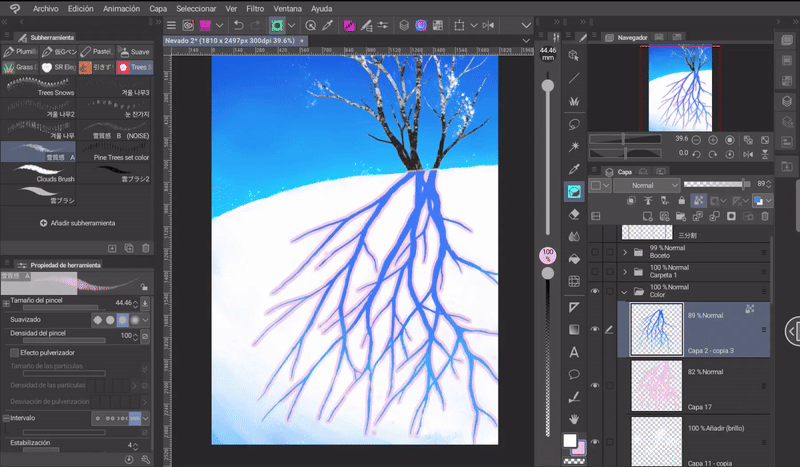Select the Auto select magic wand tool

[x=574, y=146]
